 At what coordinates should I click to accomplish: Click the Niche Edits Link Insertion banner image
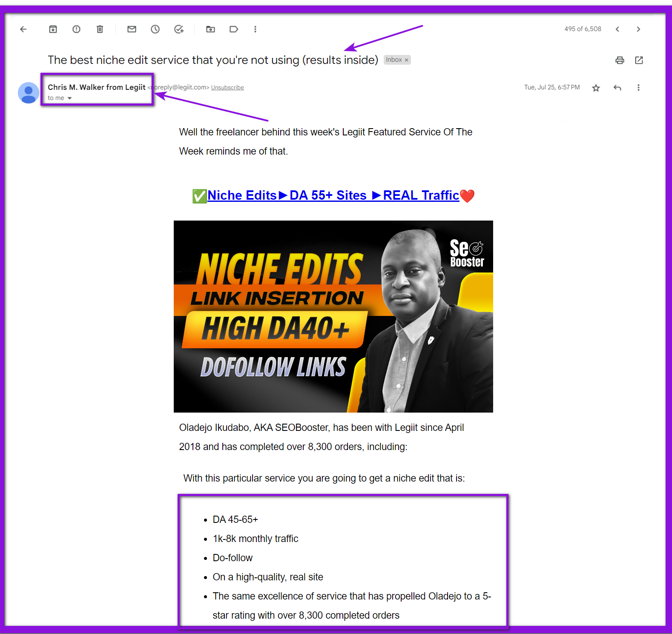click(x=333, y=316)
